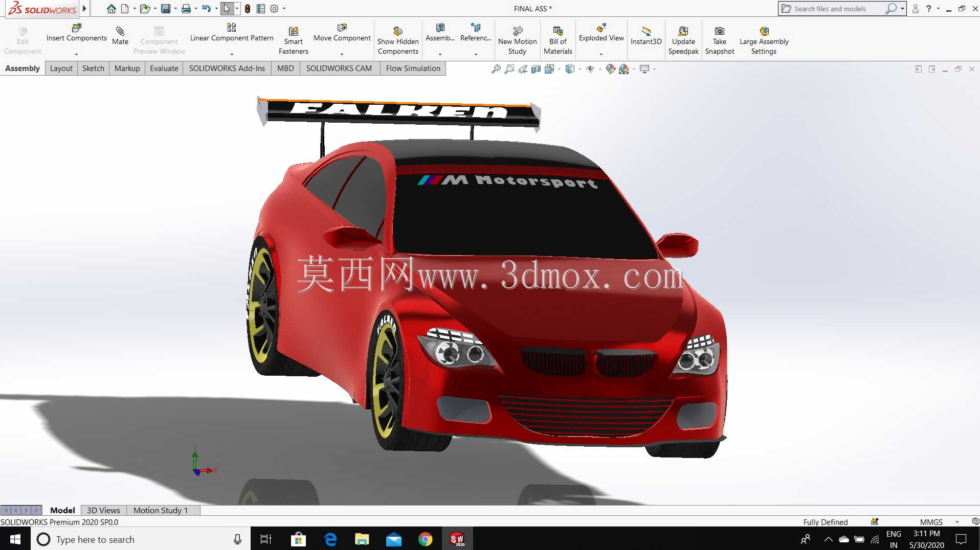Start a New Motion Study
This screenshot has width=980, height=550.
point(518,41)
